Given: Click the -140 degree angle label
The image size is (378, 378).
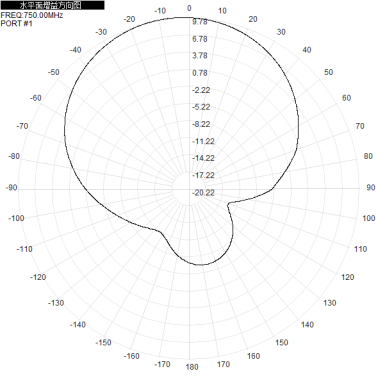Looking at the screenshot, I should click(x=78, y=325).
